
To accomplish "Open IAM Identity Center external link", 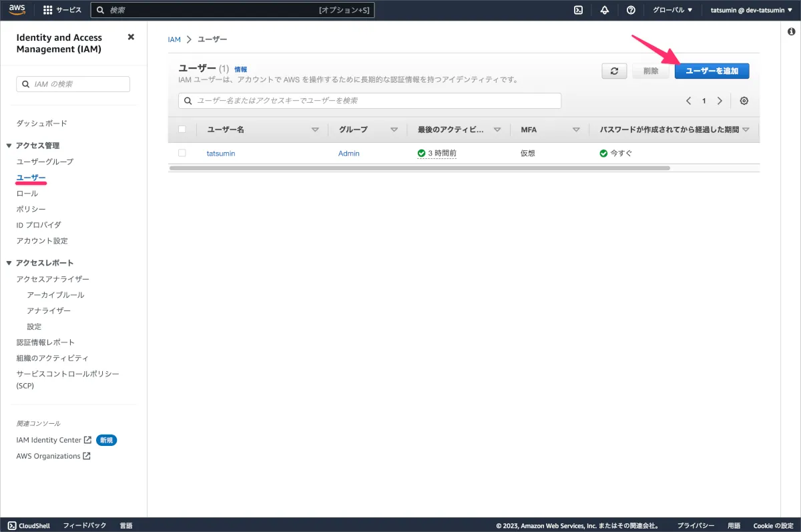I will [53, 441].
